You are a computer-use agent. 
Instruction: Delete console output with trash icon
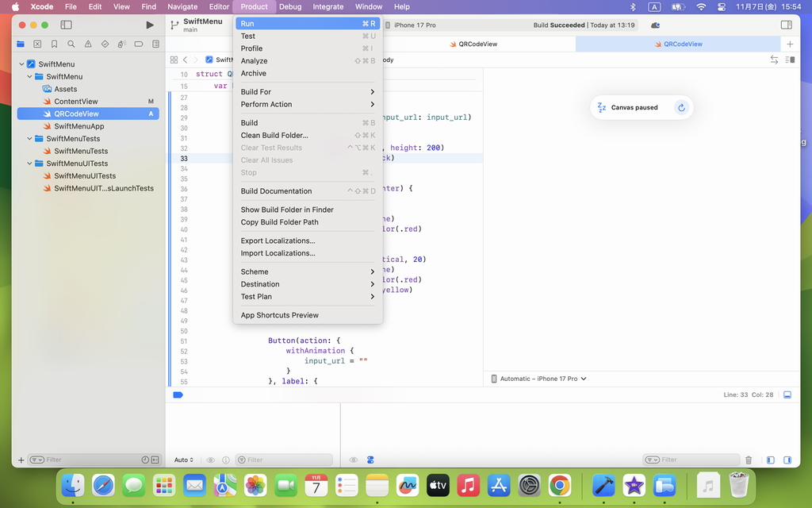coord(749,460)
